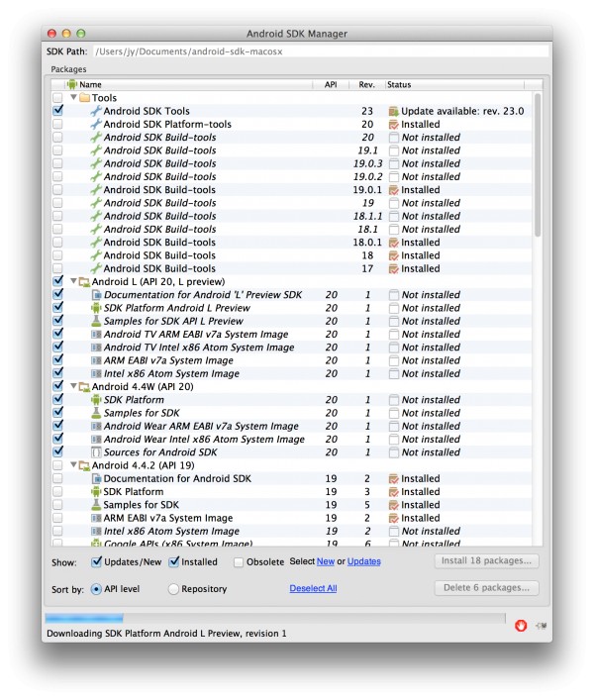Click the red stop download icon
The image size is (594, 700).
pyautogui.click(x=521, y=626)
